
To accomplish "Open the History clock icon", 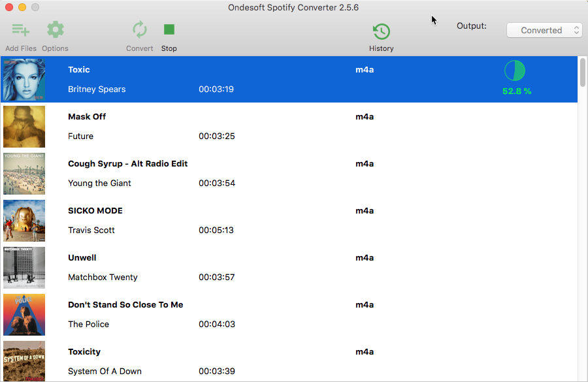I will [x=382, y=31].
